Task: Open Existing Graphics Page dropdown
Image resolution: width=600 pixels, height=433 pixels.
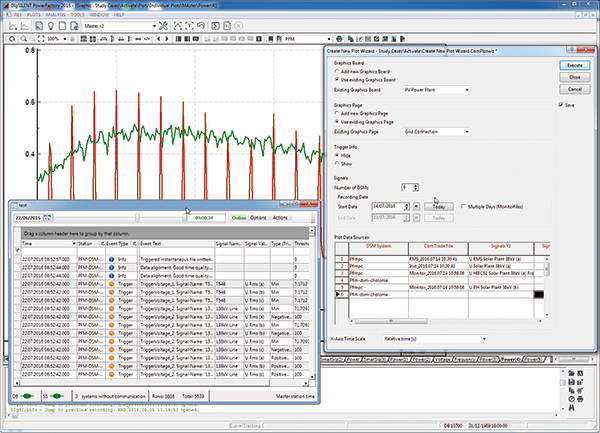Action: [469, 132]
